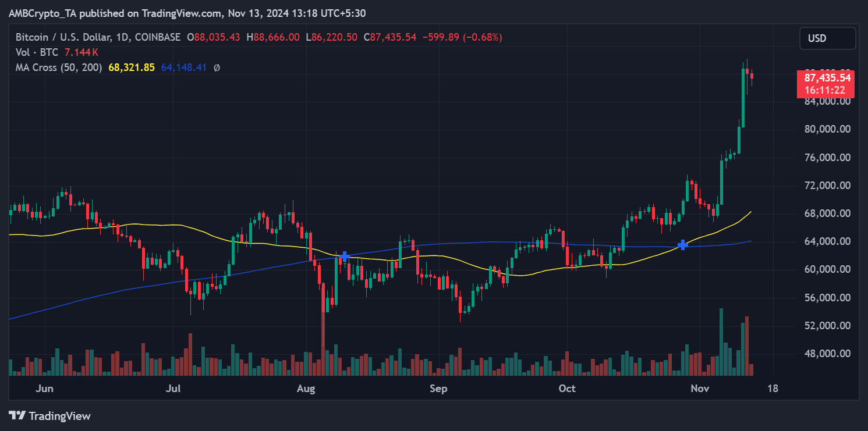868x431 pixels.
Task: Click the Aug label on time axis
Action: 306,389
